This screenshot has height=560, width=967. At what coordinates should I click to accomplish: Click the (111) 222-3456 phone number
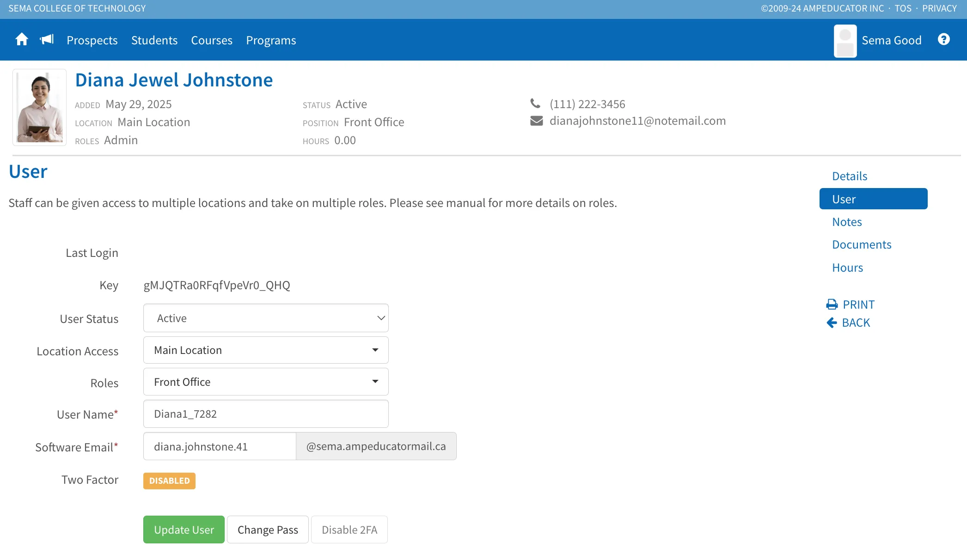tap(587, 104)
